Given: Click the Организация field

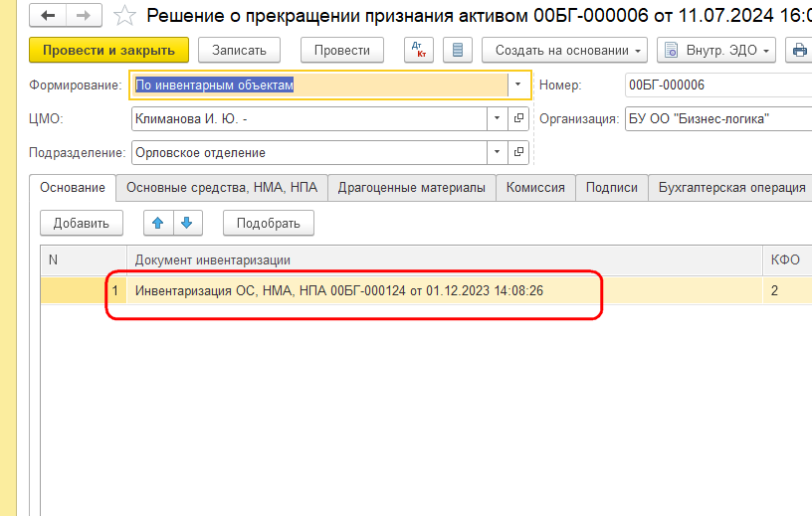Looking at the screenshot, I should point(718,118).
